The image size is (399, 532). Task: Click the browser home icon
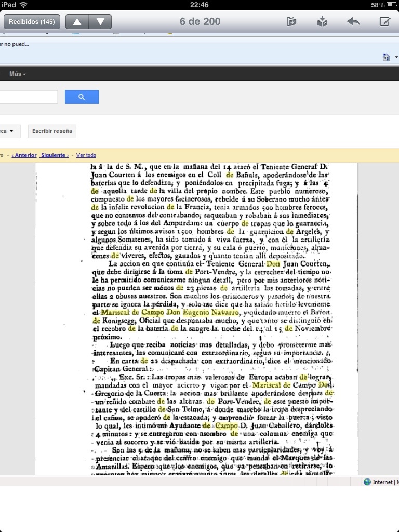coord(385,57)
